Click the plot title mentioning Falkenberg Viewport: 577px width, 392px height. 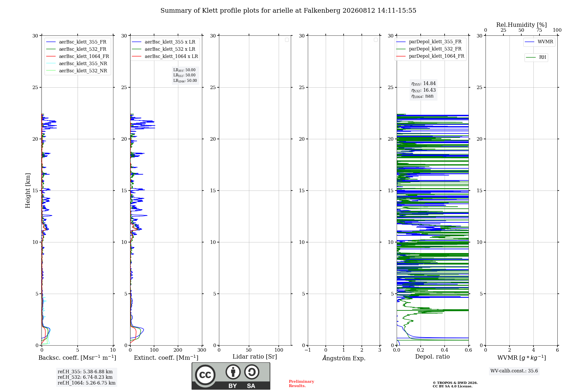[x=288, y=11]
